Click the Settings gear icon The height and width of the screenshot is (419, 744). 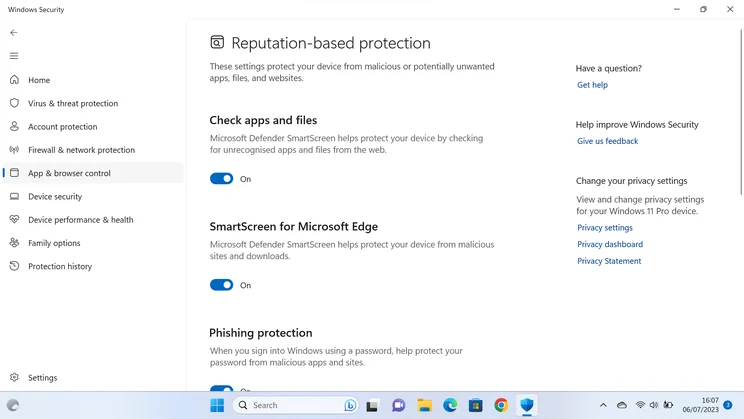14,377
